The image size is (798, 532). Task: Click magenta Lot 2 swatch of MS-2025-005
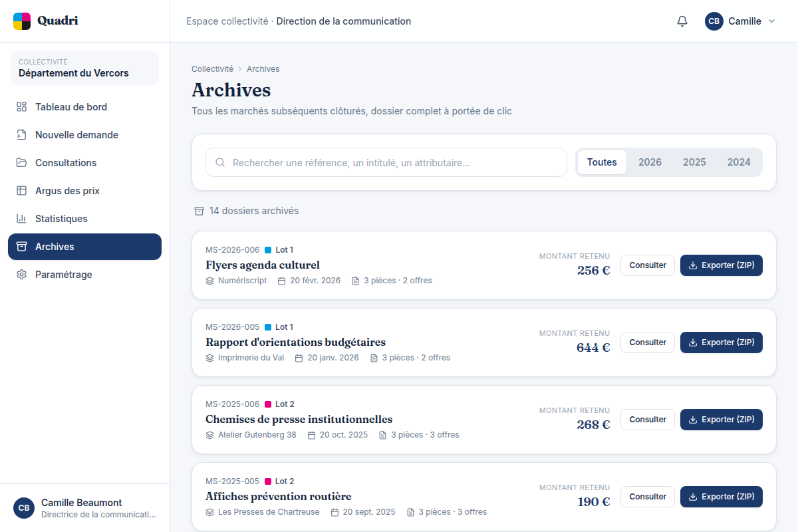click(268, 481)
